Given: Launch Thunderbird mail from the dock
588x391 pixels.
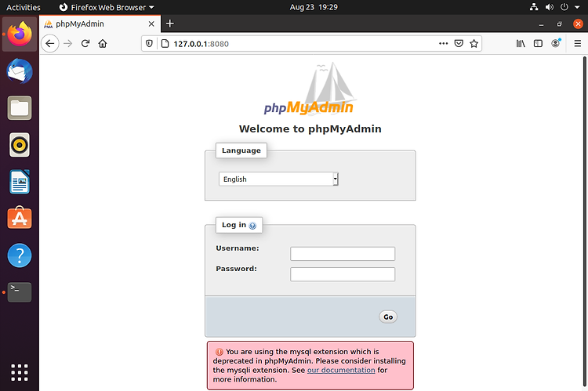Looking at the screenshot, I should [x=20, y=71].
